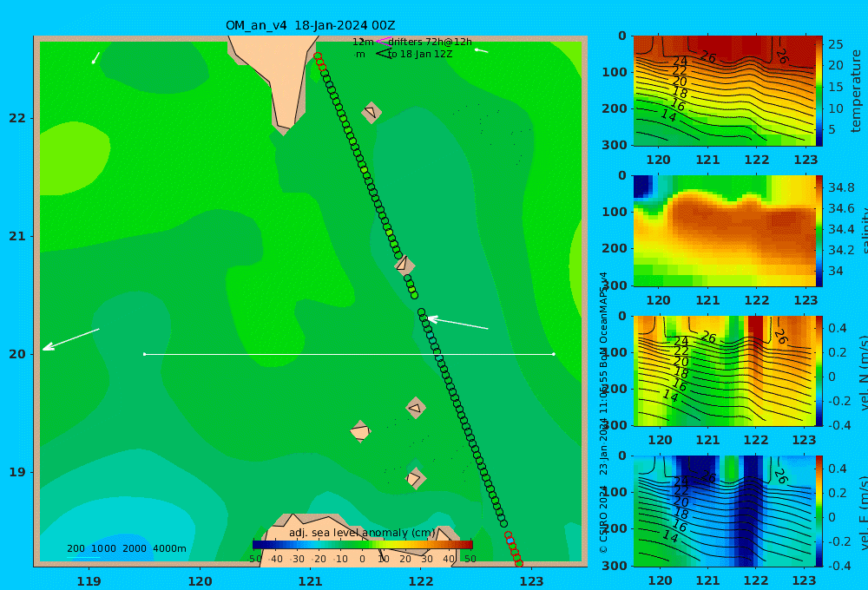
Task: Click the latitude 19 axis label
Action: pyautogui.click(x=17, y=472)
